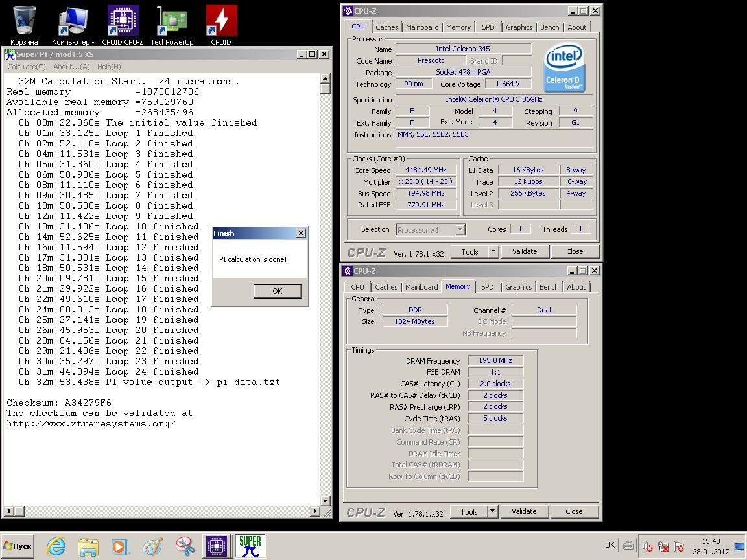Screen dimensions: 747x560
Task: Expand Tools dropdown arrow in lower CPU-Z
Action: 493,511
